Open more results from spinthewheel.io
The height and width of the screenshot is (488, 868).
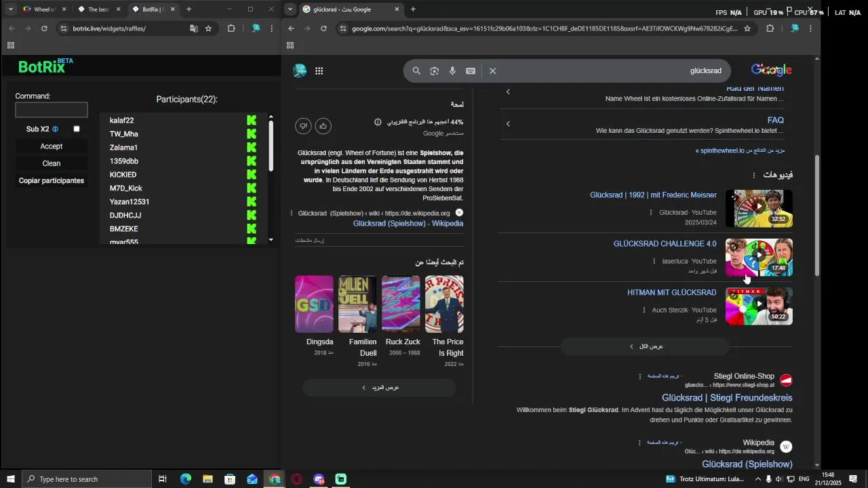coord(740,150)
